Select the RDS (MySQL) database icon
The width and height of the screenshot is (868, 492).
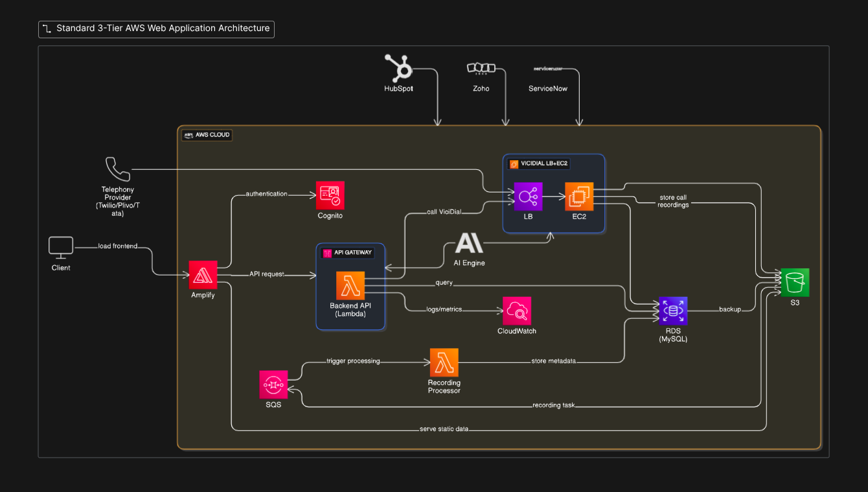(672, 310)
